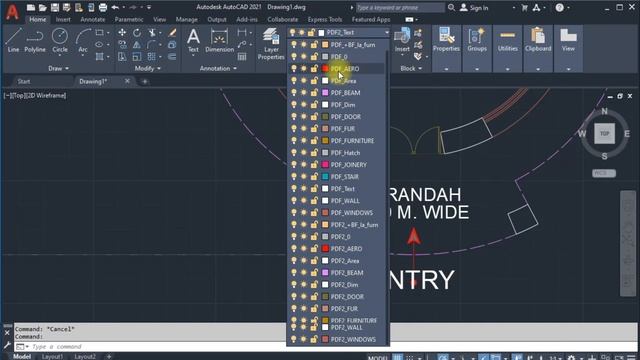Click the command line input field

[151, 347]
